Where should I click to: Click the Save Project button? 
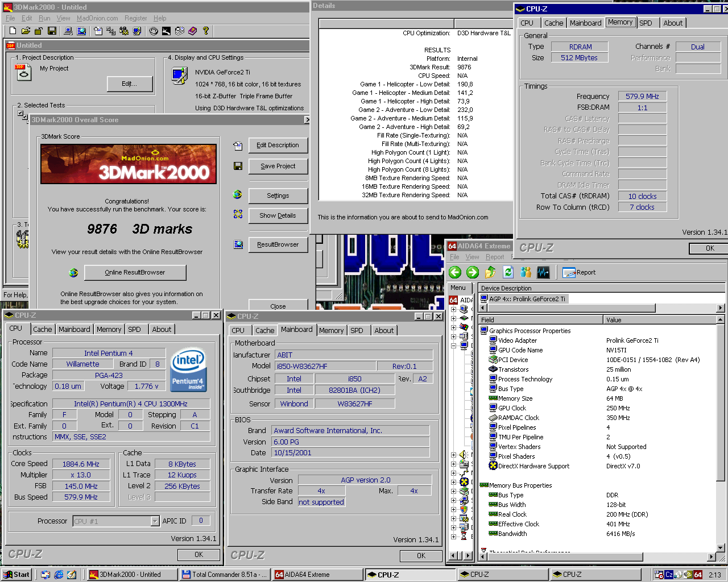tap(278, 166)
